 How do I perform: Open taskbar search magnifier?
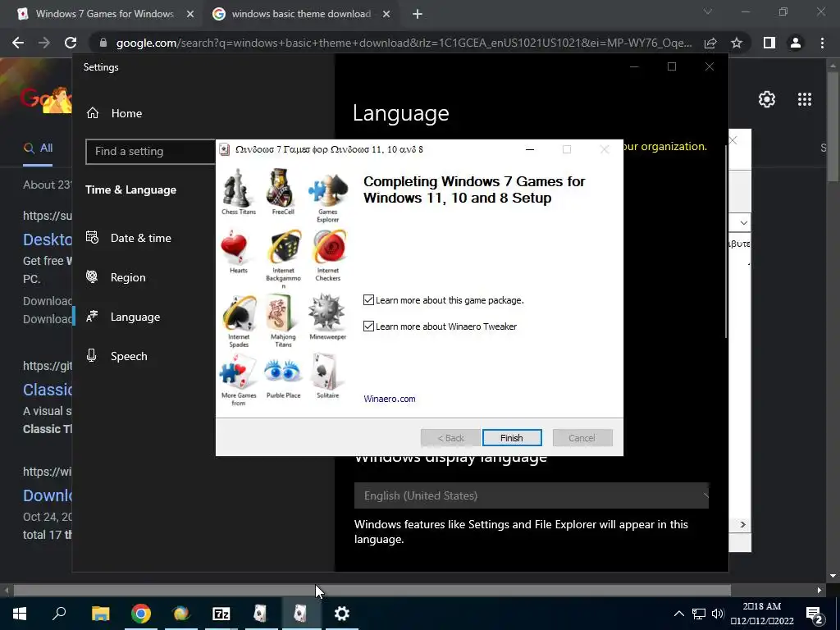coord(59,613)
